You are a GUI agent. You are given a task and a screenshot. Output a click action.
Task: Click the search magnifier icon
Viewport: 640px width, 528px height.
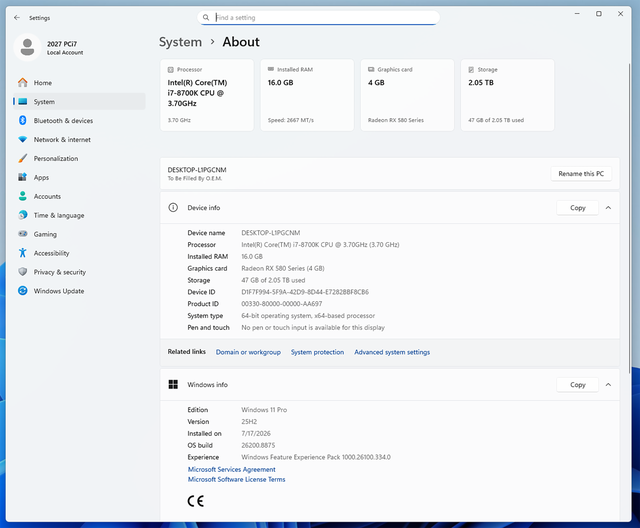click(x=206, y=18)
